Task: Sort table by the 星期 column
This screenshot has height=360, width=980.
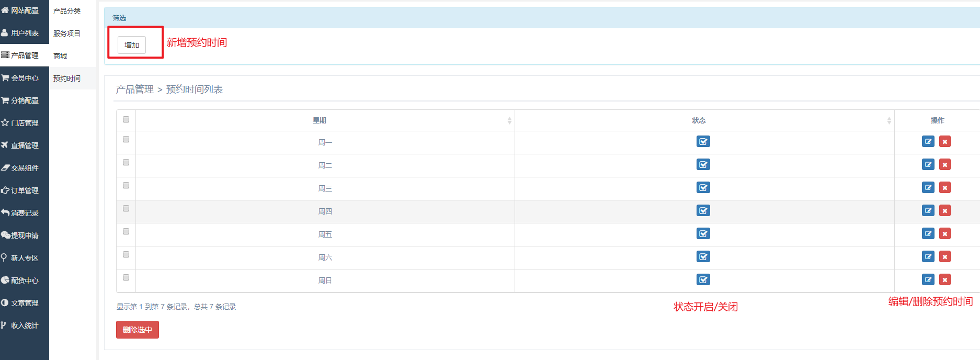Action: click(325, 120)
